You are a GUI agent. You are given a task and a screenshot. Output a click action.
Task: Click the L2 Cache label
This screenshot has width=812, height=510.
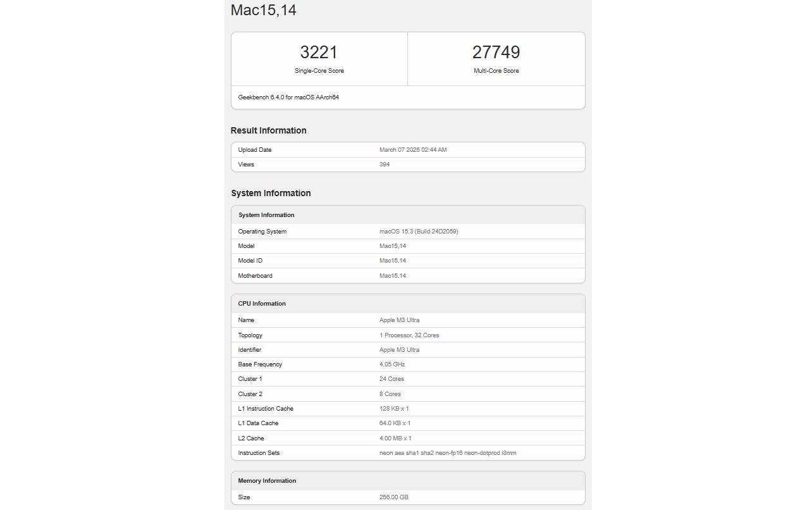pyautogui.click(x=251, y=438)
